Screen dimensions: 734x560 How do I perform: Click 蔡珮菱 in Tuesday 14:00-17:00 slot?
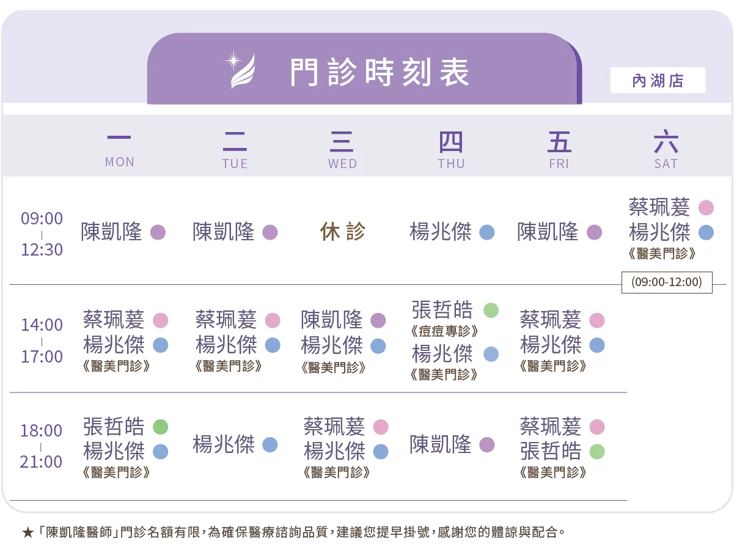(x=226, y=320)
